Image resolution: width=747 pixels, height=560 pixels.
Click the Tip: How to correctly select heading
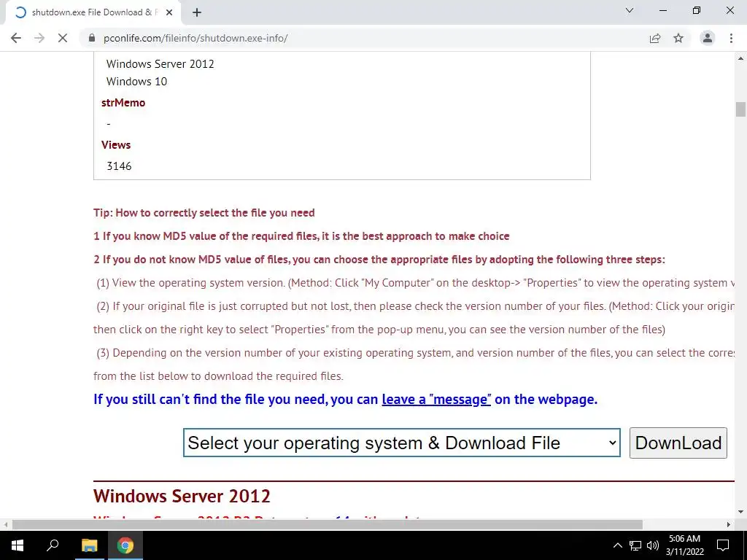(x=204, y=213)
